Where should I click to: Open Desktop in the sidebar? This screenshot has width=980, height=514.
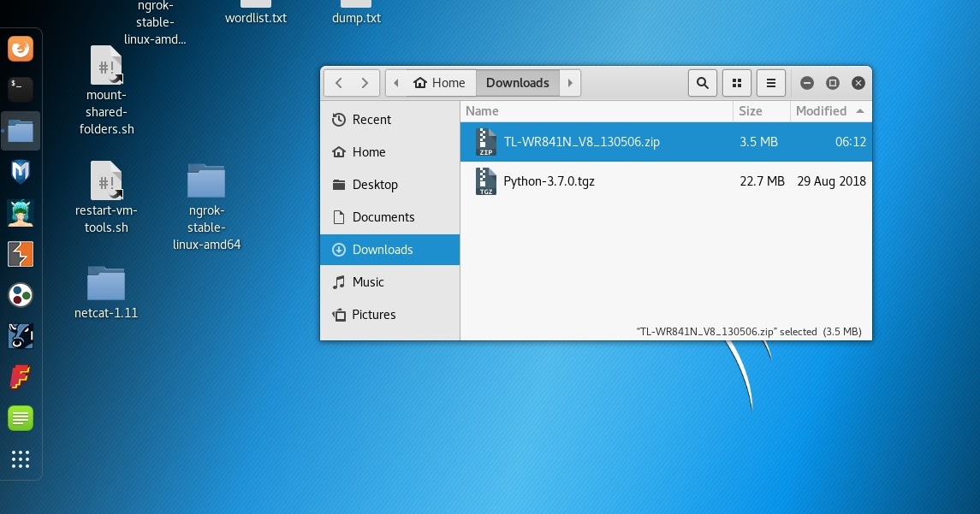(389, 184)
